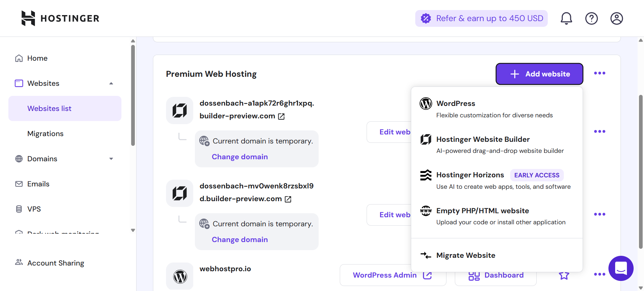The height and width of the screenshot is (291, 644).
Task: Click the Domains globe icon
Action: pos(19,159)
